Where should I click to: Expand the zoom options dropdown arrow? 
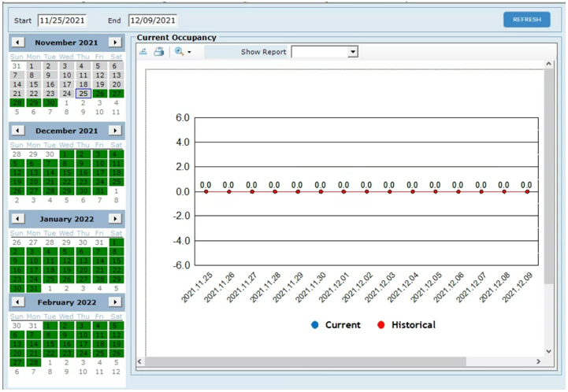tap(189, 53)
